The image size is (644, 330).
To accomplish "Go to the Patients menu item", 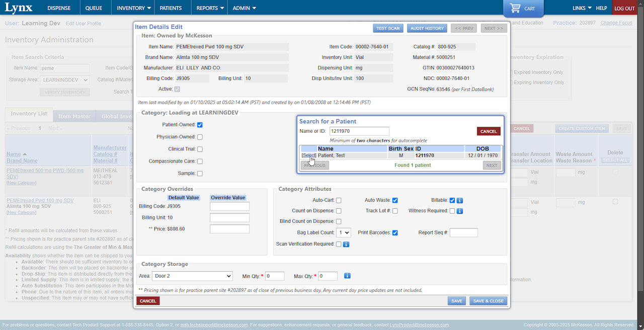I will pos(171,8).
